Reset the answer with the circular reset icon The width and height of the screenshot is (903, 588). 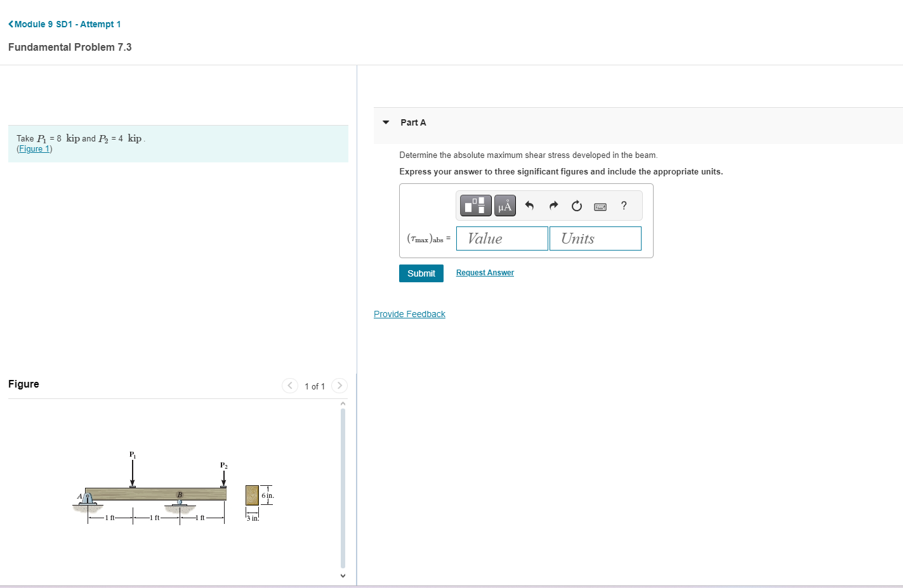pyautogui.click(x=576, y=205)
